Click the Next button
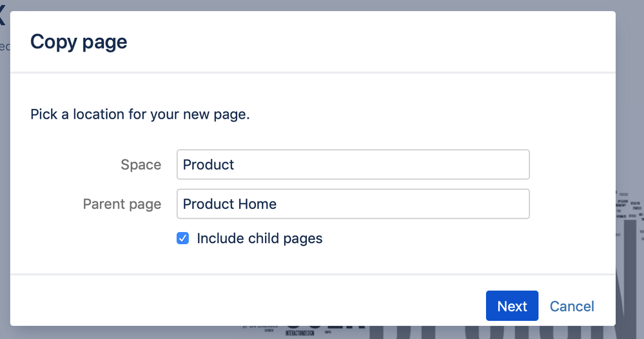This screenshot has height=339, width=644. (512, 305)
